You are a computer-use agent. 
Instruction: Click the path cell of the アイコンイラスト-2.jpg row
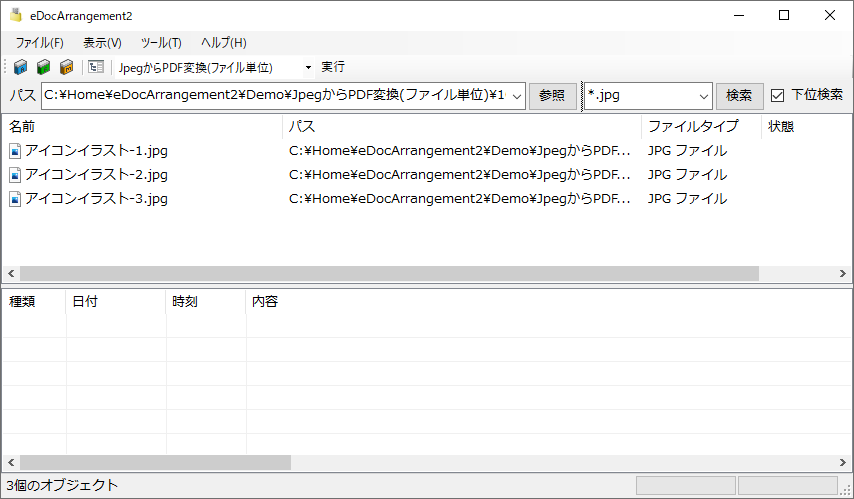pyautogui.click(x=460, y=175)
